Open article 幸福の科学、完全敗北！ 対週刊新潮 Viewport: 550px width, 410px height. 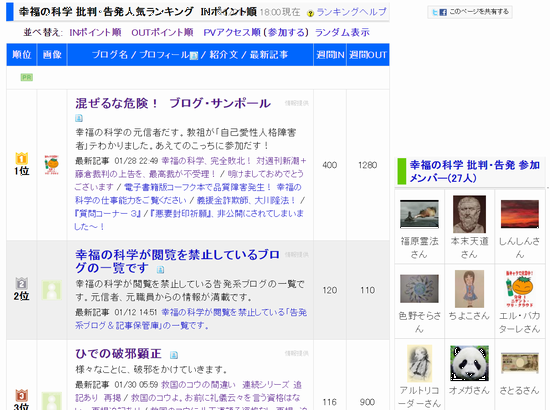234,161
